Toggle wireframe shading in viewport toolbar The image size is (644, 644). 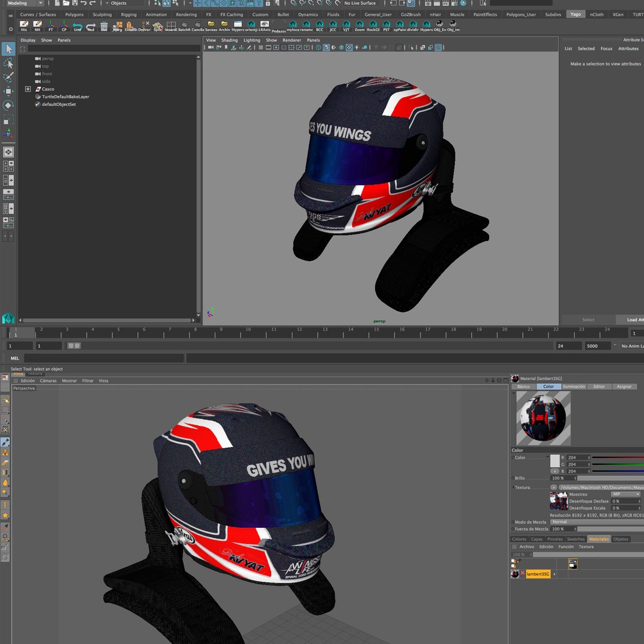pos(318,48)
